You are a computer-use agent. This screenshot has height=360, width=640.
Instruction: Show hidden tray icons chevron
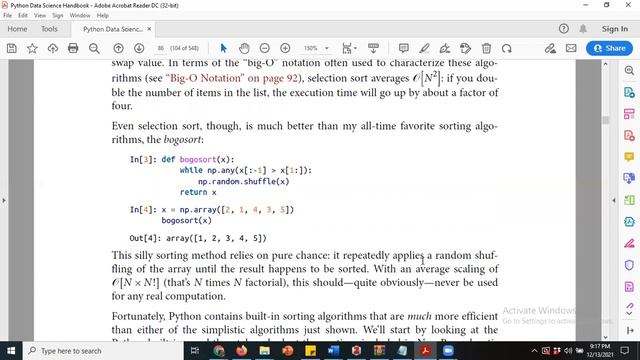pyautogui.click(x=534, y=351)
